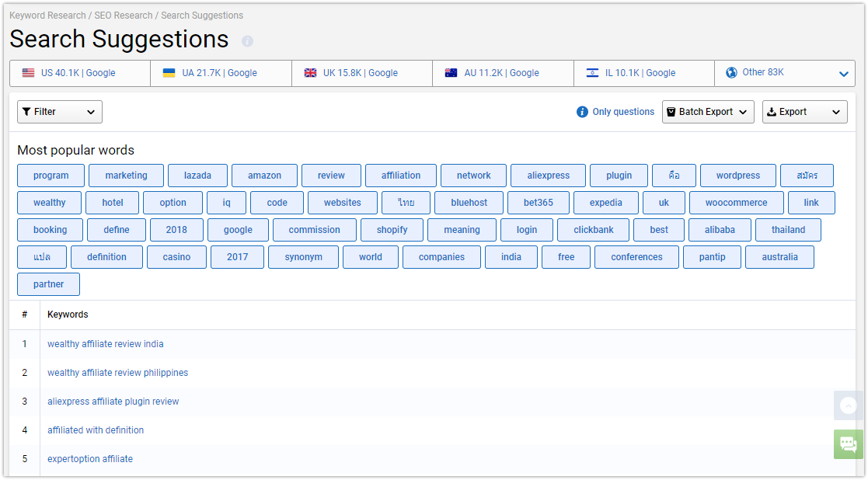The image size is (868, 480).
Task: Choose the aliexpress word tag
Action: point(548,176)
